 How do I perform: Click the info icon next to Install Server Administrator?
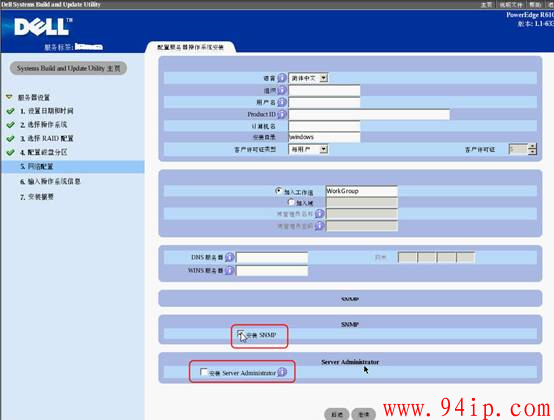click(282, 372)
